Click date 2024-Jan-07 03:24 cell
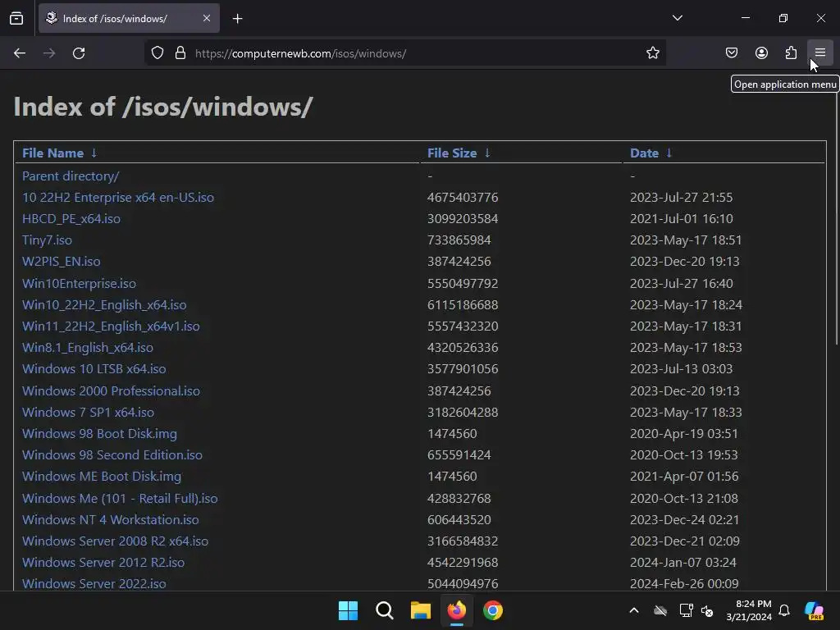 [x=682, y=563]
